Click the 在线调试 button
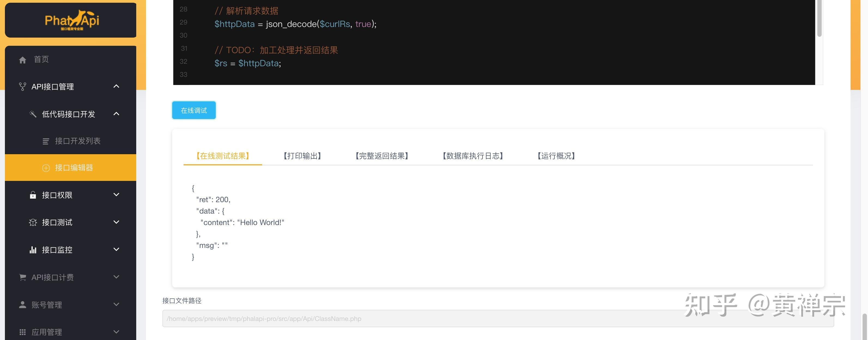Image resolution: width=868 pixels, height=340 pixels. point(193,110)
